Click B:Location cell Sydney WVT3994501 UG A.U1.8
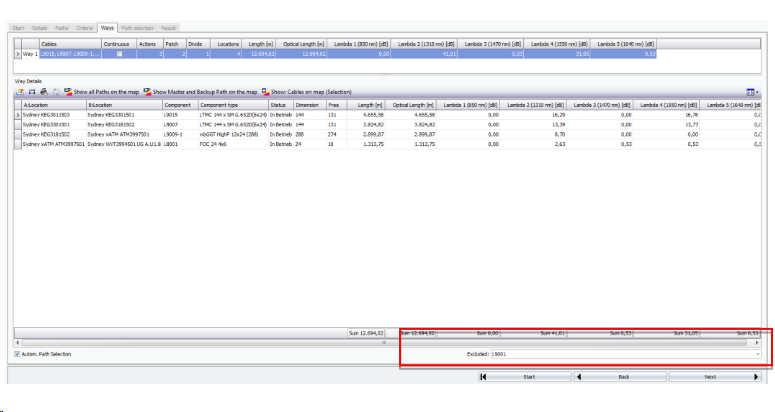The height and width of the screenshot is (412, 775). click(124, 144)
